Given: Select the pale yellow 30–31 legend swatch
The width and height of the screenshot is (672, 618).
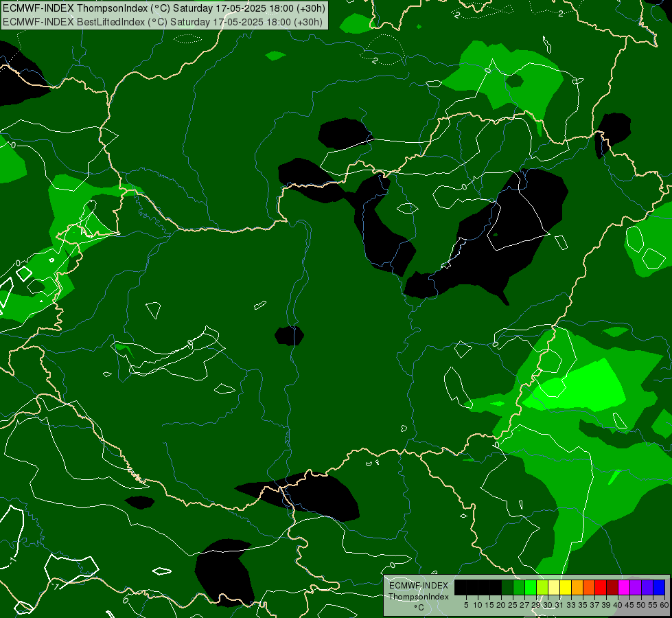Looking at the screenshot, I should (x=554, y=587).
